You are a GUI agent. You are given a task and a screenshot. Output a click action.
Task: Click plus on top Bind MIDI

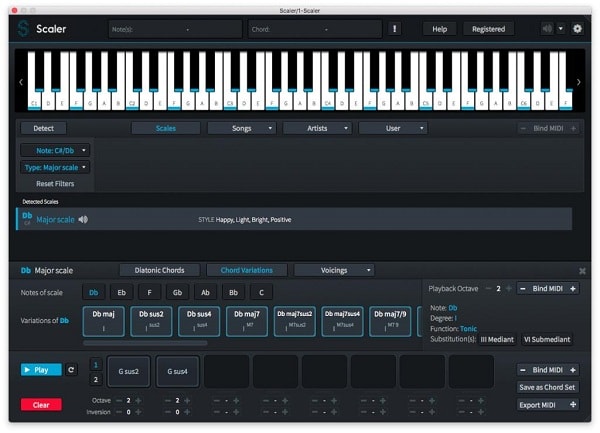(x=573, y=129)
